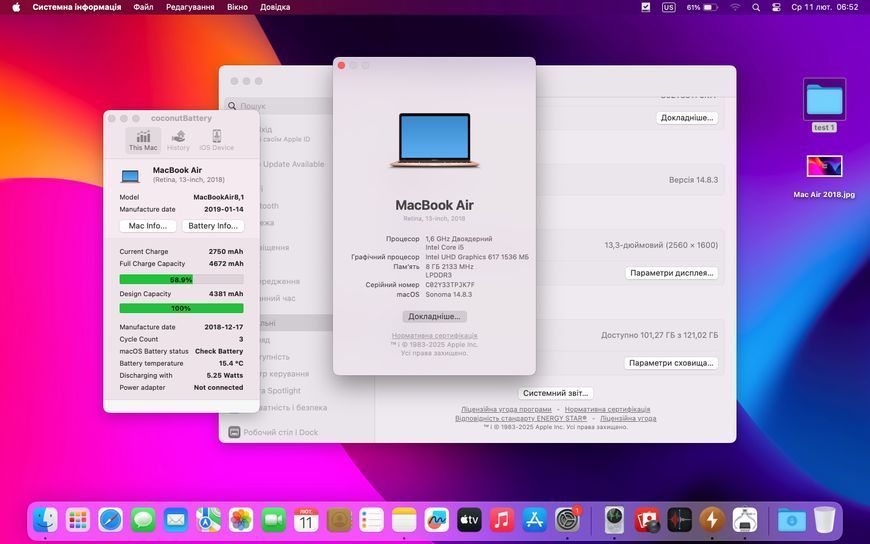Open System Information chip icon in Dock
The image size is (870, 544).
(x=614, y=520)
